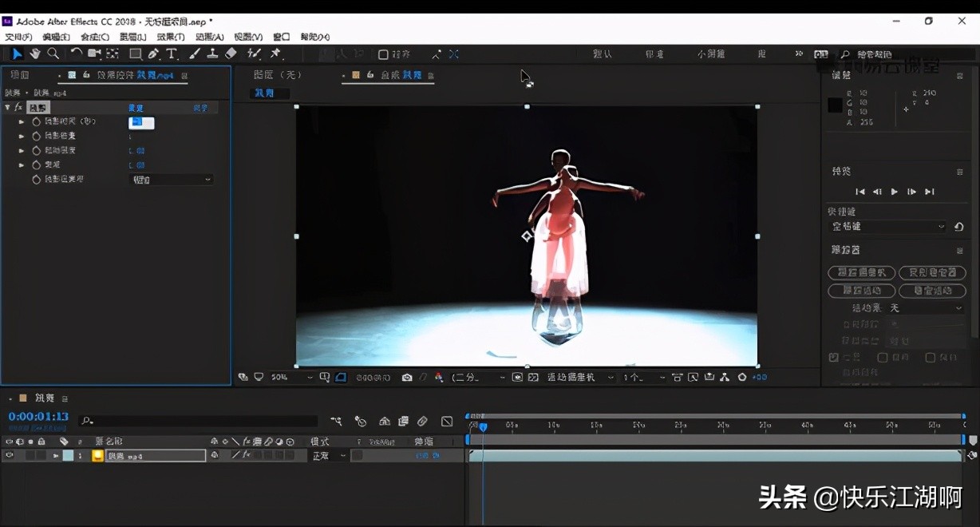The image size is (980, 527).
Task: Select the Hand tool in toolbar
Action: coord(35,53)
